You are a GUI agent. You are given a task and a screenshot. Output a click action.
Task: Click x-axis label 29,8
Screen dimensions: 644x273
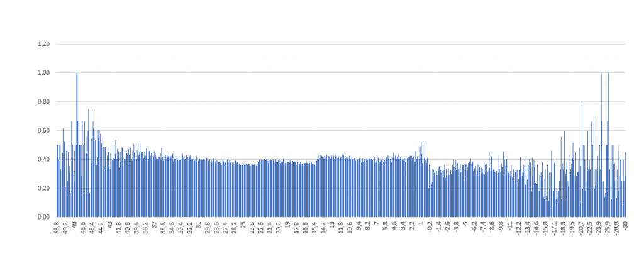click(208, 228)
